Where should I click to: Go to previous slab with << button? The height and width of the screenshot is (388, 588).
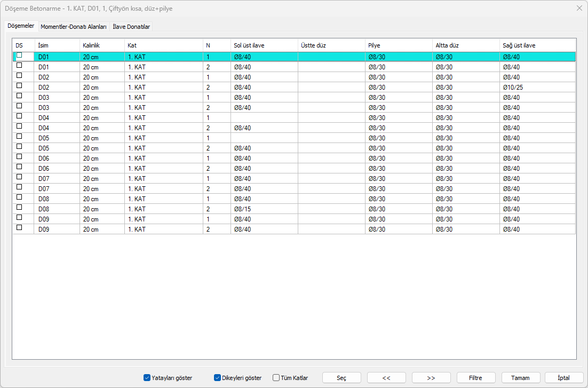click(386, 378)
